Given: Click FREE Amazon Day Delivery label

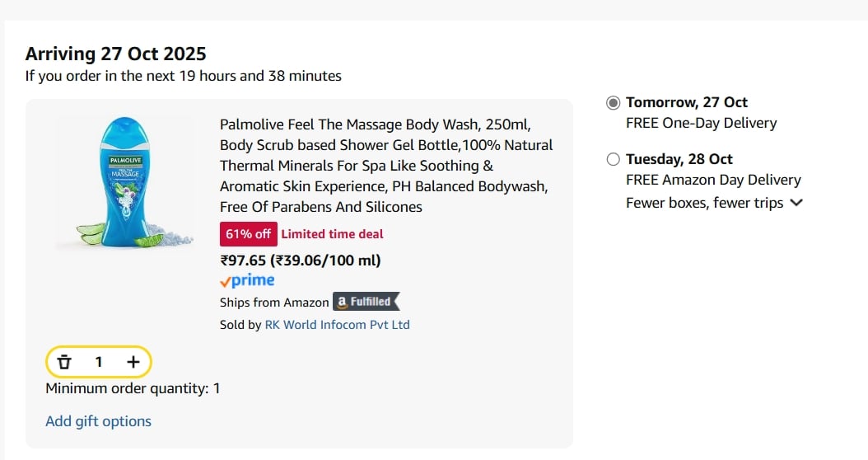Looking at the screenshot, I should point(712,180).
